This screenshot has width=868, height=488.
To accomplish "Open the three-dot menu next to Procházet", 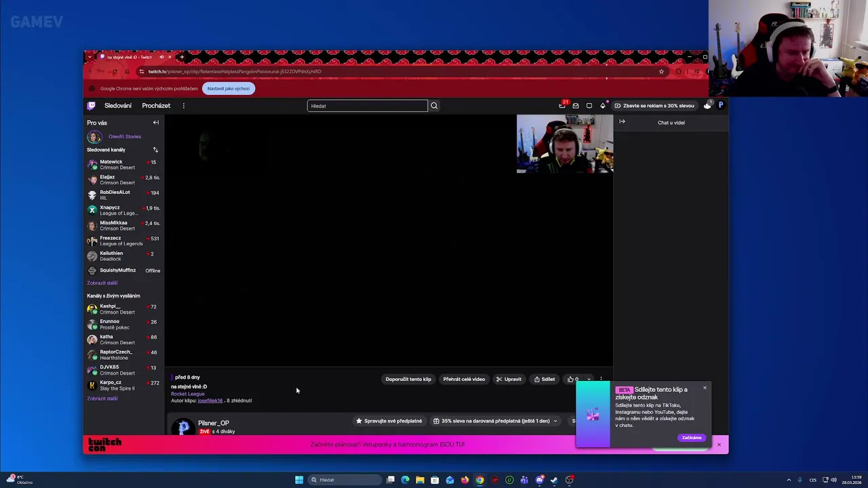I will tap(183, 106).
